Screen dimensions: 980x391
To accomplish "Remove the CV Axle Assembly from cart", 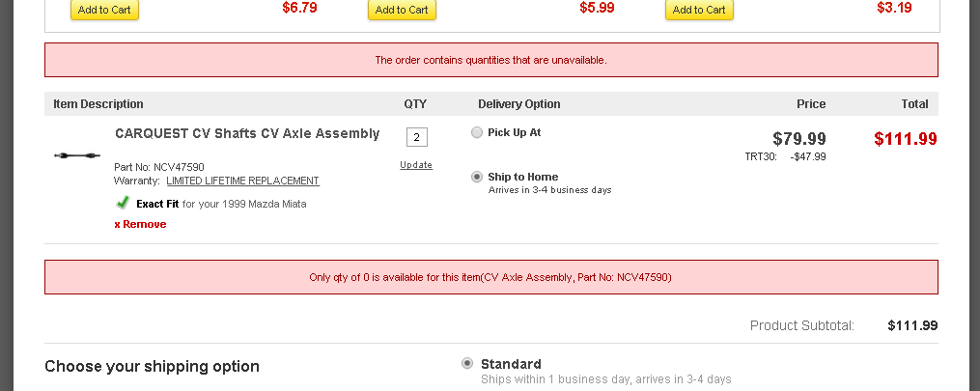I will (x=140, y=224).
